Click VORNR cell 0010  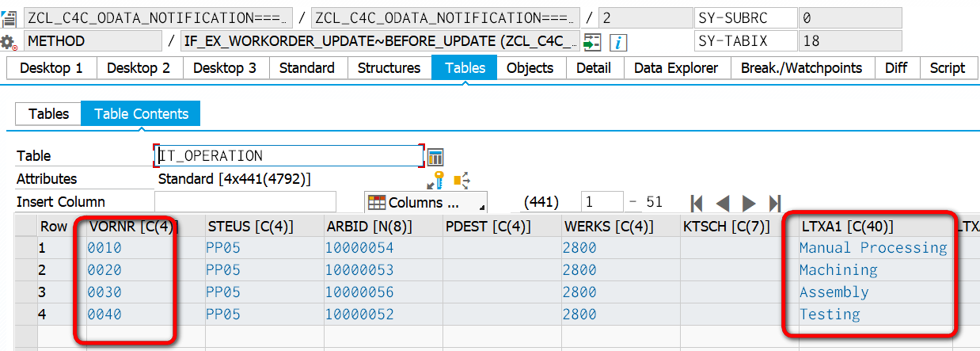tap(146, 248)
